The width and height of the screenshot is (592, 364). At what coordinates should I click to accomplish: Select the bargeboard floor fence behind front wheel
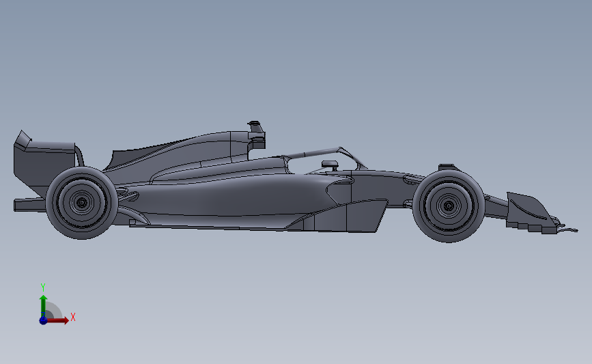pos(340,216)
